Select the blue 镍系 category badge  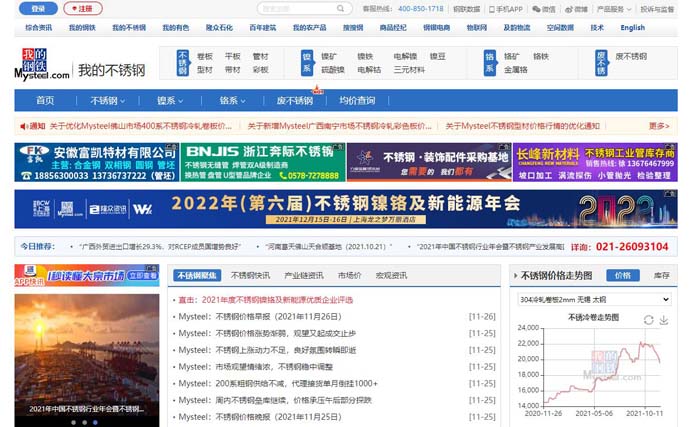pyautogui.click(x=307, y=63)
